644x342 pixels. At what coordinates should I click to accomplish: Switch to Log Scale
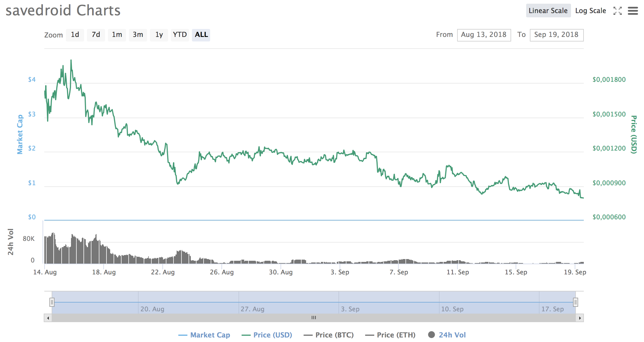591,11
